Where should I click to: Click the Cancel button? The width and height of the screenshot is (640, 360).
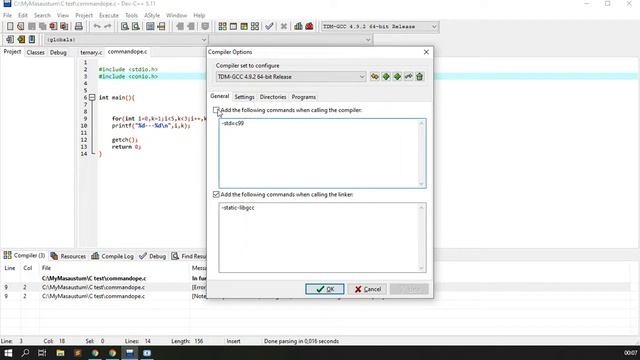(367, 289)
